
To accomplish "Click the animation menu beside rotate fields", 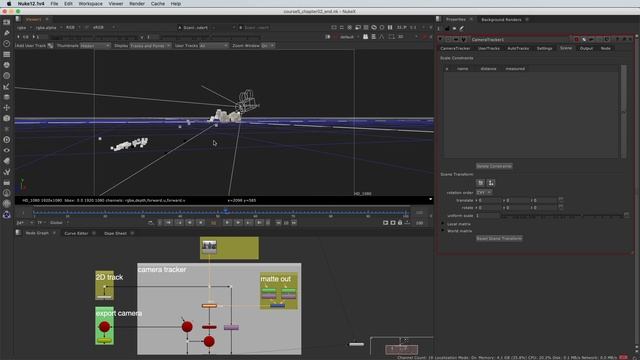I will [x=561, y=207].
